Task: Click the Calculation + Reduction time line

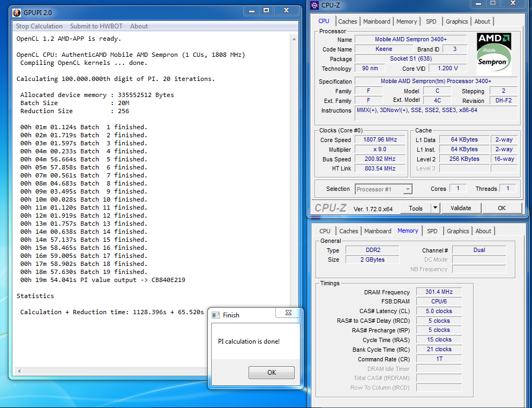Action: point(112,312)
